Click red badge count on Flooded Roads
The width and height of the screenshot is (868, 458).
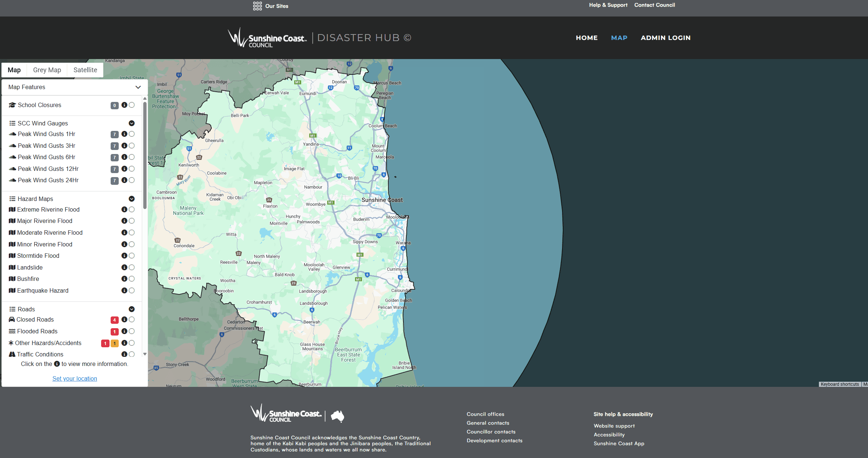tap(114, 331)
